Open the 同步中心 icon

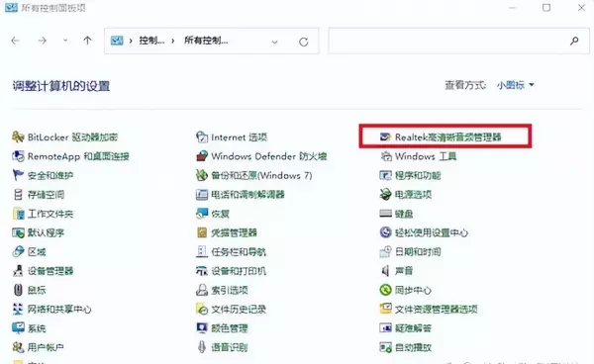(385, 290)
